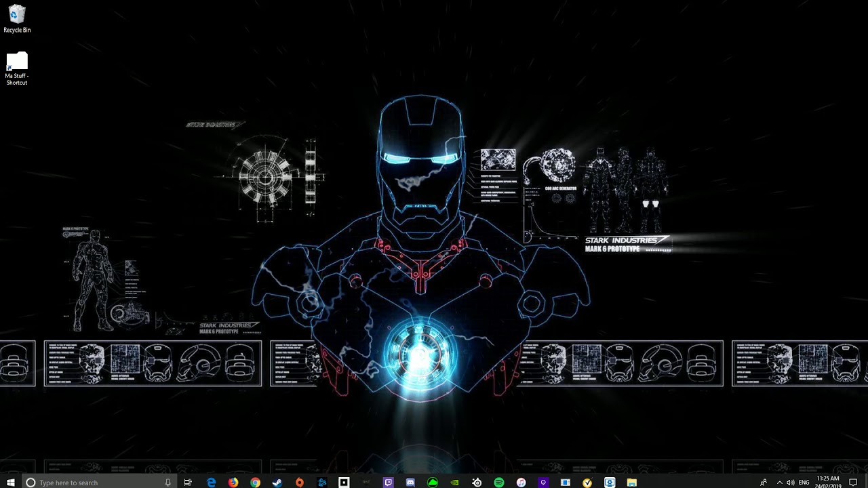This screenshot has width=868, height=488.
Task: Open the Windows Start menu
Action: [x=11, y=482]
